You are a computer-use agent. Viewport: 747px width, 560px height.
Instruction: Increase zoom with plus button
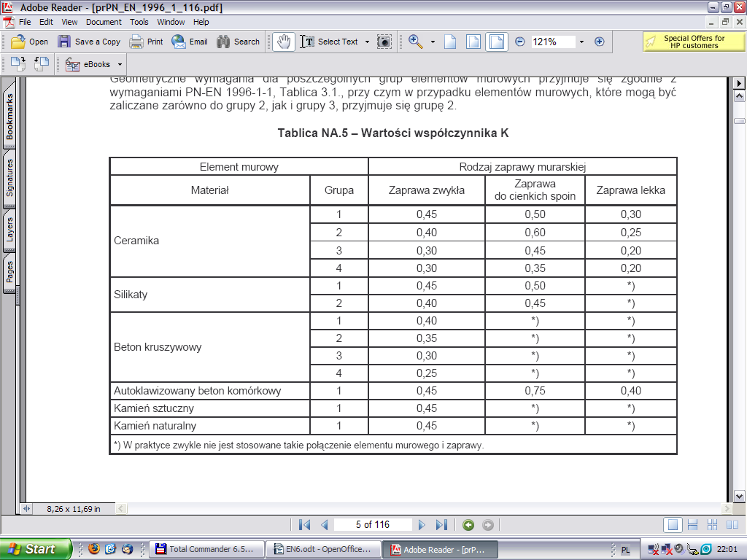[x=600, y=42]
